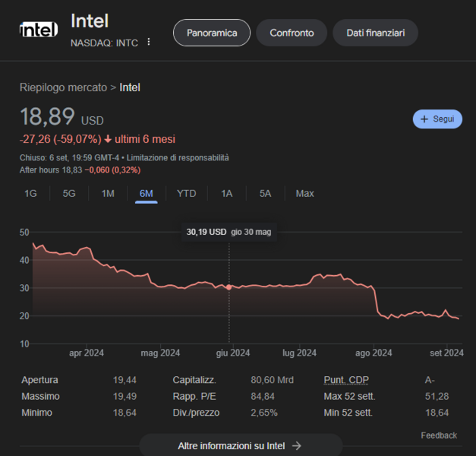The image size is (476, 456).
Task: Switch to the Panoramica tab
Action: tap(212, 33)
